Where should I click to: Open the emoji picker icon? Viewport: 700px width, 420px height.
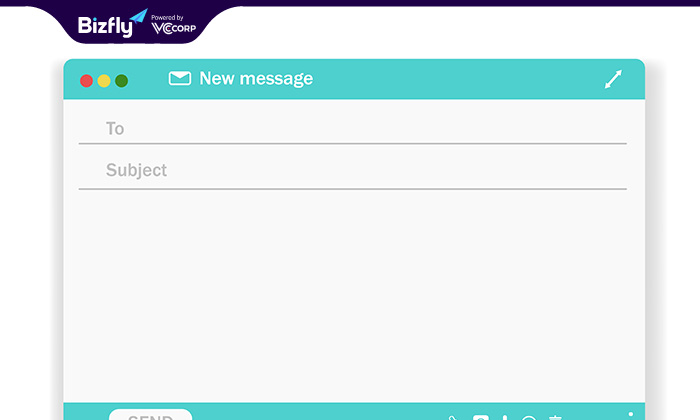point(529,418)
